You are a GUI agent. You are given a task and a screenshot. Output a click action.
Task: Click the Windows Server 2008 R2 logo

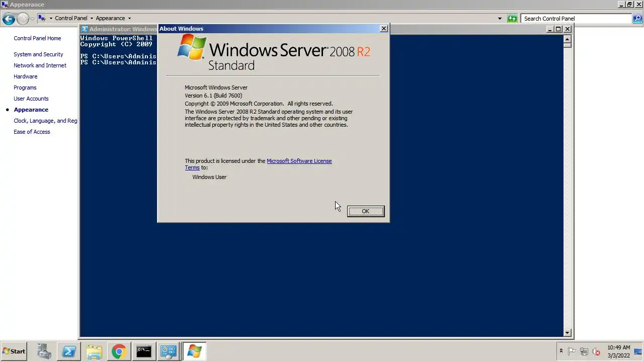coord(274,53)
